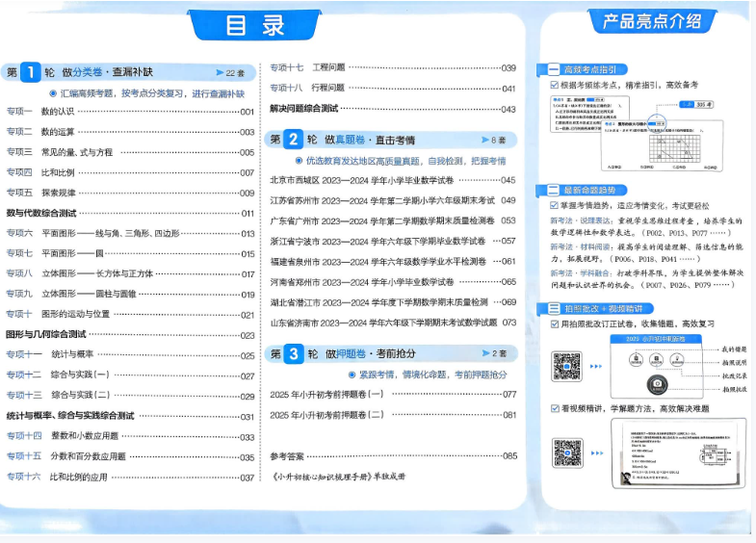The image size is (756, 543).
Task: Click 专项十 图形的运动与位置 entry
Action: (x=130, y=314)
